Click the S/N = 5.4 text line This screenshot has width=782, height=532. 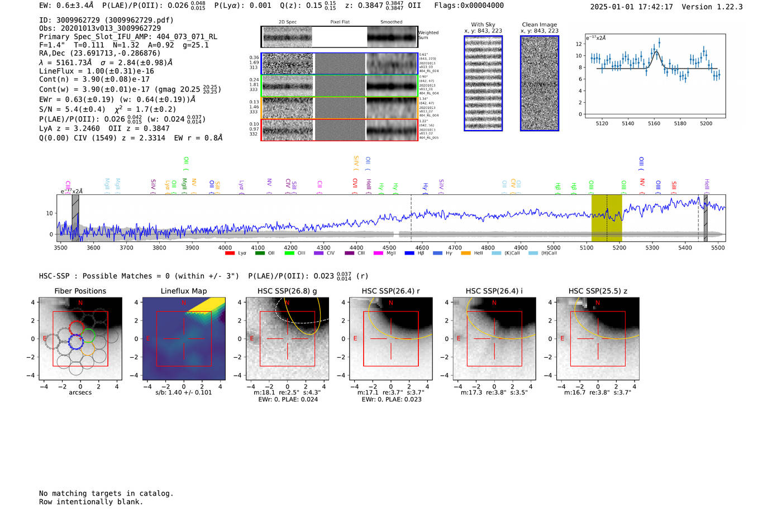107,109
